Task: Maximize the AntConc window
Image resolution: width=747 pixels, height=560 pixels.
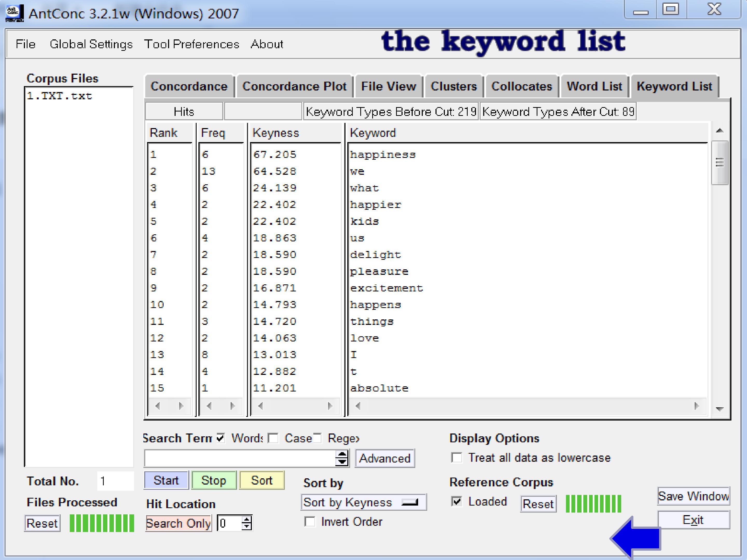Action: [x=670, y=9]
